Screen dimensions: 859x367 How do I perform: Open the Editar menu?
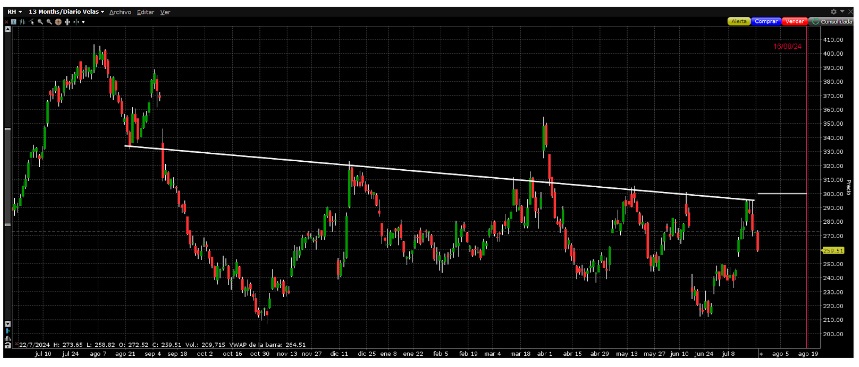coord(145,12)
